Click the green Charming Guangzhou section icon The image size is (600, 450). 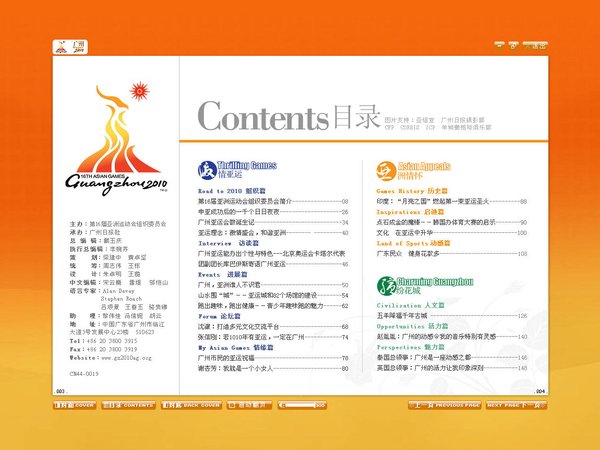(x=386, y=286)
